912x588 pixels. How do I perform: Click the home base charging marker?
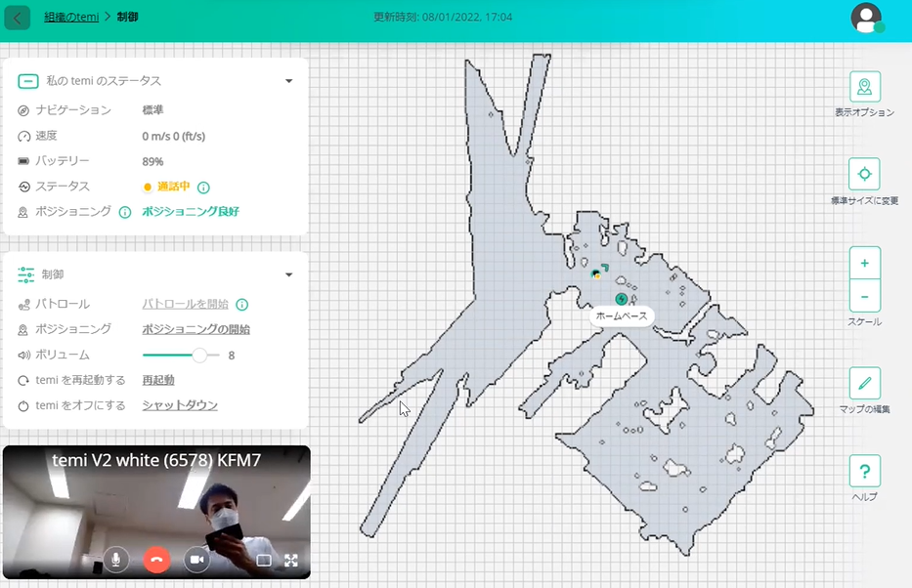point(621,299)
